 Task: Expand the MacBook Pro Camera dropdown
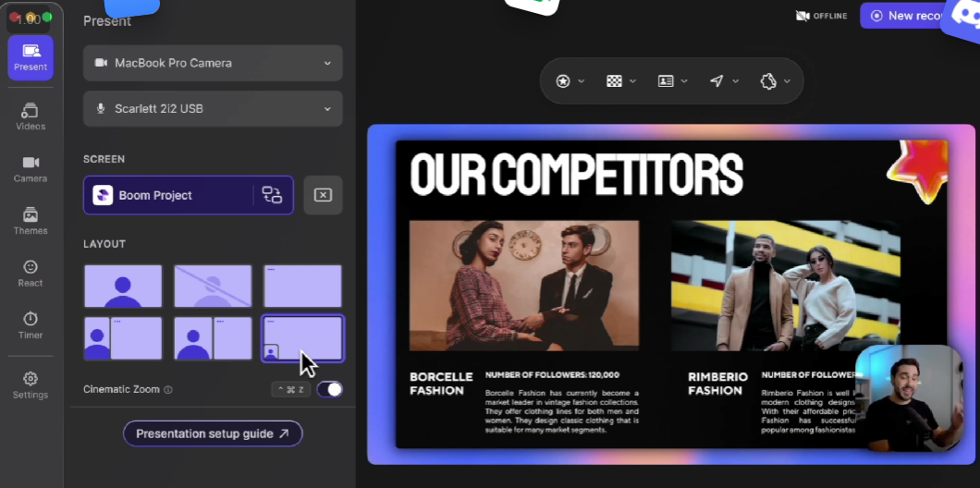(x=213, y=63)
